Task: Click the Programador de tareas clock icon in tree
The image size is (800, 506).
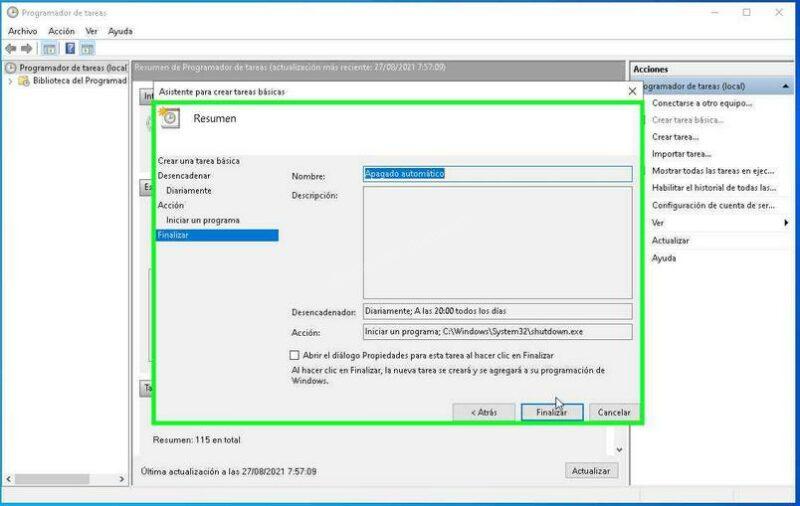Action: tap(10, 67)
